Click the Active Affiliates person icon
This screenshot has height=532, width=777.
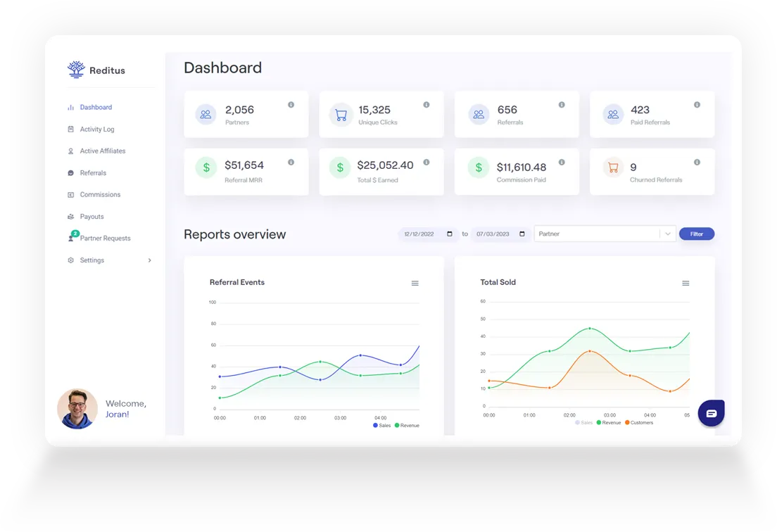(70, 151)
